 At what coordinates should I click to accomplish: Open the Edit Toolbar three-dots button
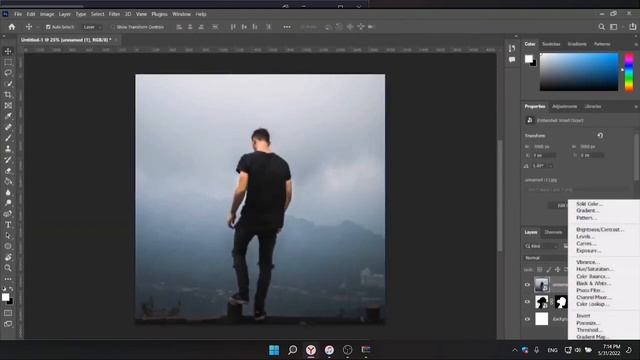pyautogui.click(x=8, y=279)
